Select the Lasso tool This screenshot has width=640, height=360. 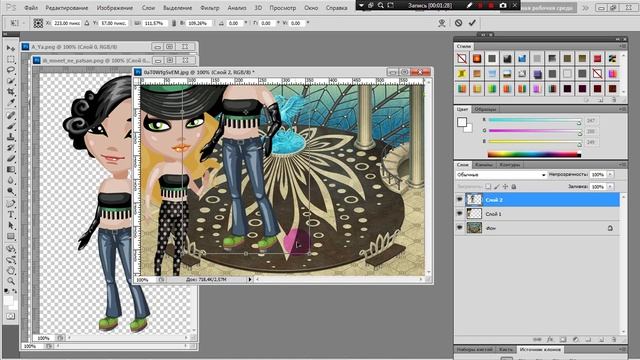coord(11,70)
